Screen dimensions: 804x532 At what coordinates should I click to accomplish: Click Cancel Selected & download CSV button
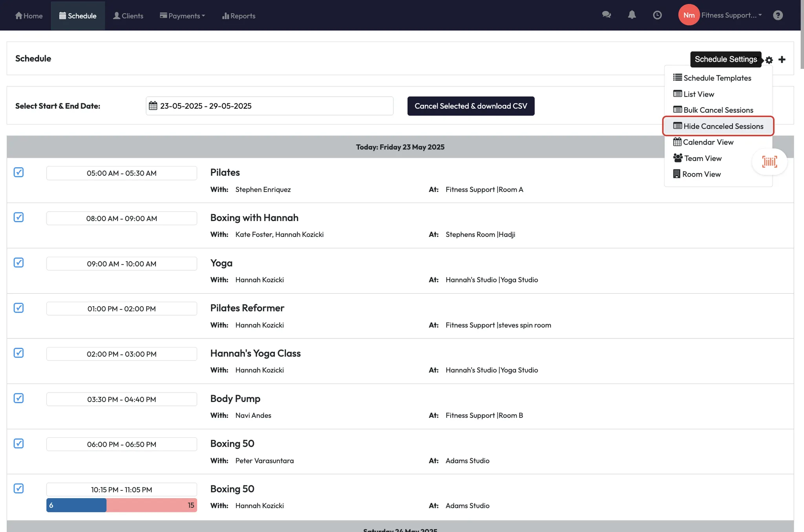(471, 106)
